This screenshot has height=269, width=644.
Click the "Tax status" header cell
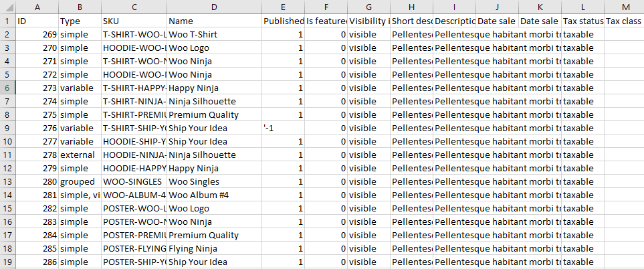(x=582, y=21)
